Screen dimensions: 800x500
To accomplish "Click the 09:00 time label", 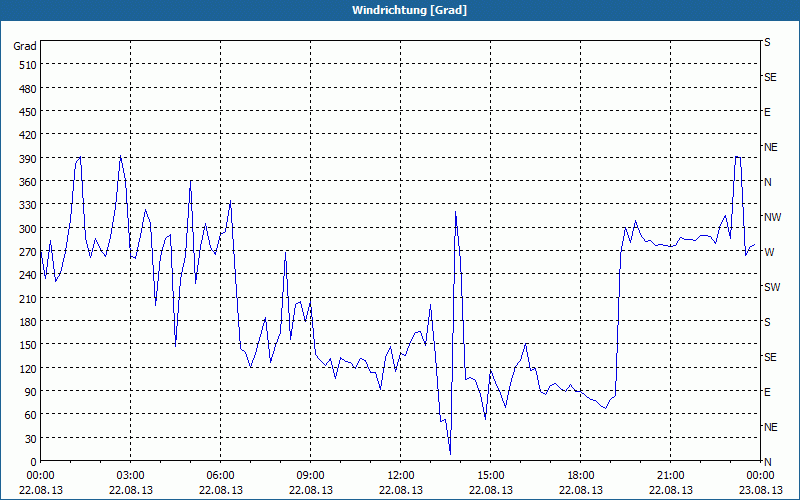I will point(311,476).
